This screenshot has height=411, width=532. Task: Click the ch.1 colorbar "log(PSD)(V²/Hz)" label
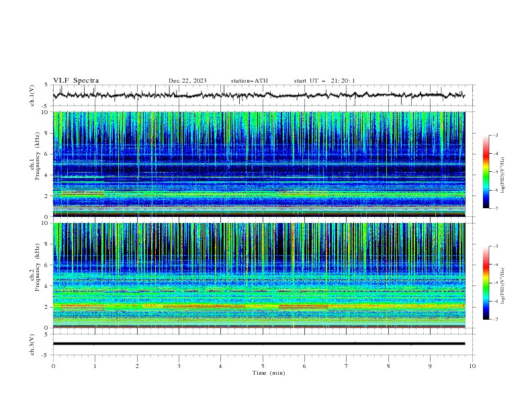click(x=503, y=175)
